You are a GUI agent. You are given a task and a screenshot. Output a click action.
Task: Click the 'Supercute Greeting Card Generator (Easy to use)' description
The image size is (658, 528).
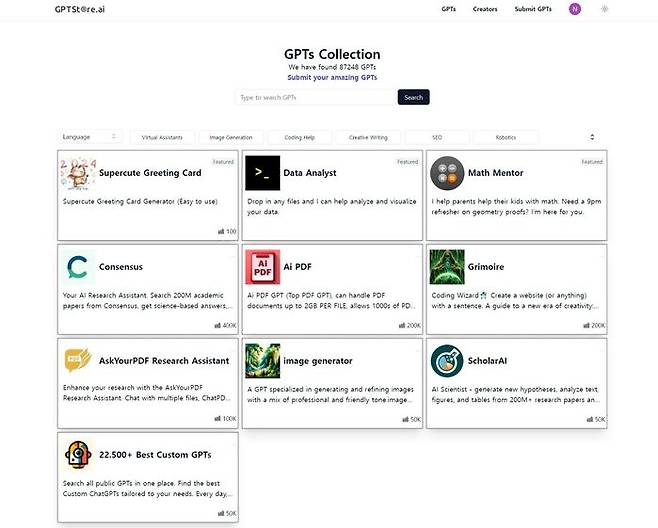coord(140,201)
